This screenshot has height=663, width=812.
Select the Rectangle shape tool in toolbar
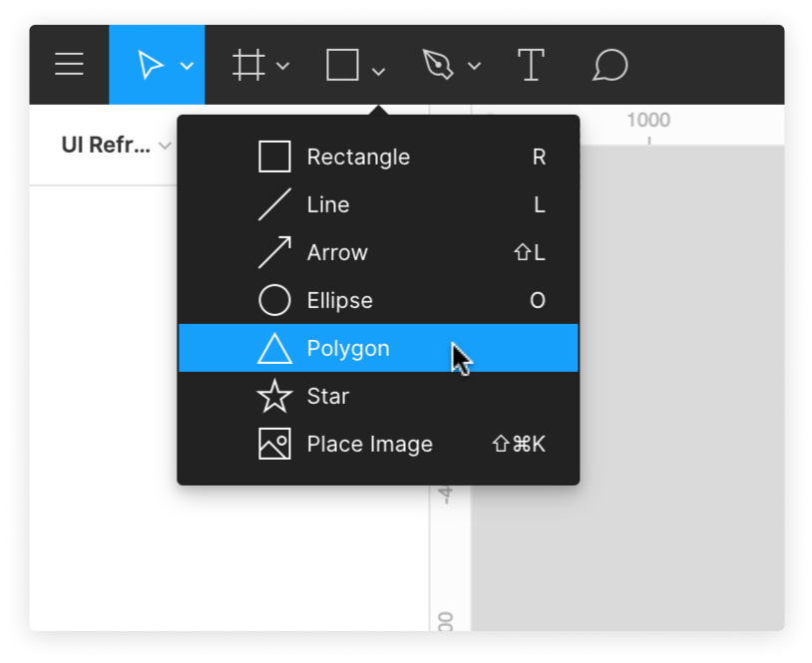click(x=343, y=65)
